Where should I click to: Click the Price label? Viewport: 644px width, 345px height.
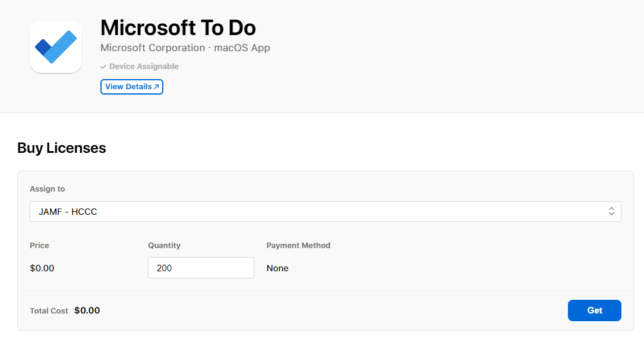[x=39, y=246]
